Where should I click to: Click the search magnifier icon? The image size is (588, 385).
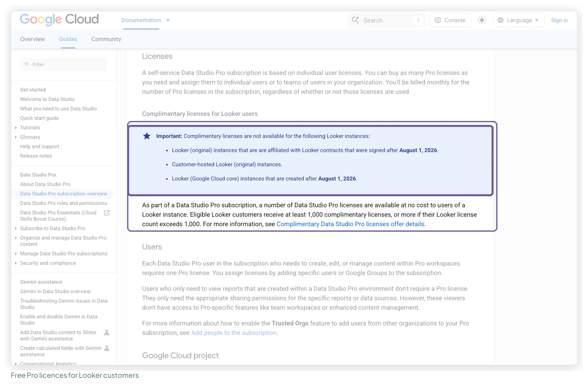(355, 20)
